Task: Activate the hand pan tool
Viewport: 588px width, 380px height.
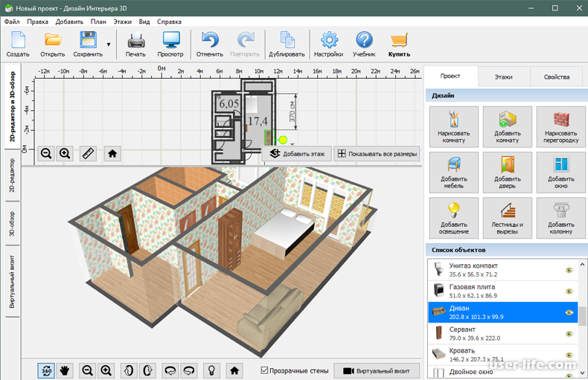Action: pos(65,370)
